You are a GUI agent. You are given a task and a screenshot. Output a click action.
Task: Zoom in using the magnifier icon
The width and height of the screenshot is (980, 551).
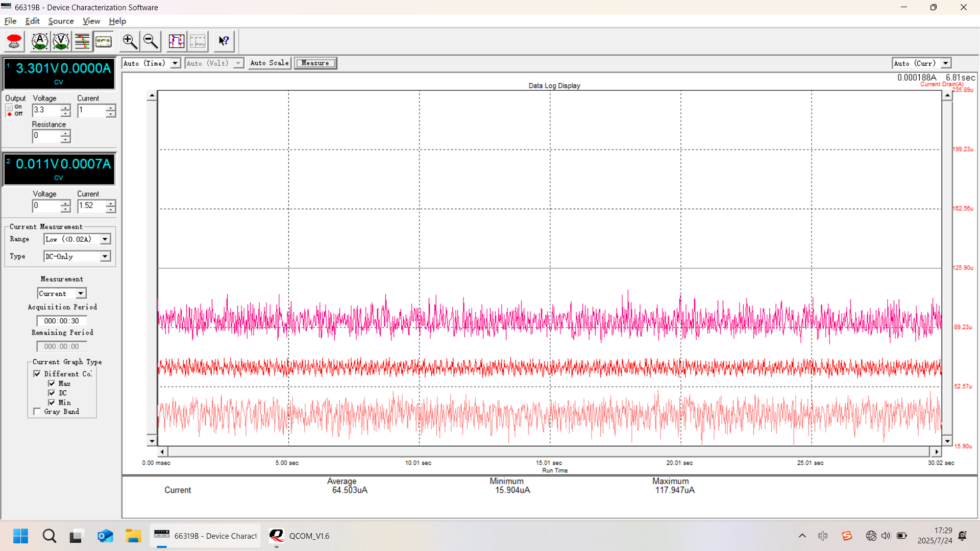click(x=129, y=41)
